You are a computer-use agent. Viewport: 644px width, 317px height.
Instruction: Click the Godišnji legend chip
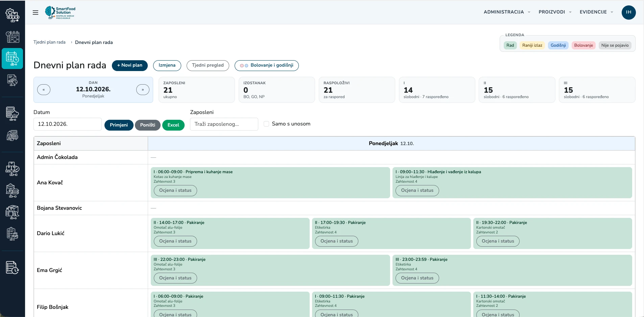point(558,45)
